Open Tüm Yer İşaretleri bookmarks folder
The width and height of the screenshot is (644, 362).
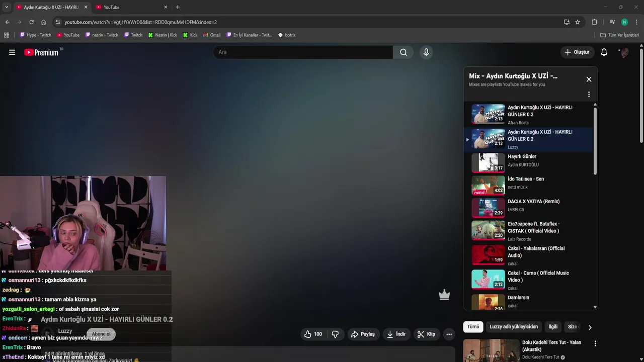tap(620, 35)
